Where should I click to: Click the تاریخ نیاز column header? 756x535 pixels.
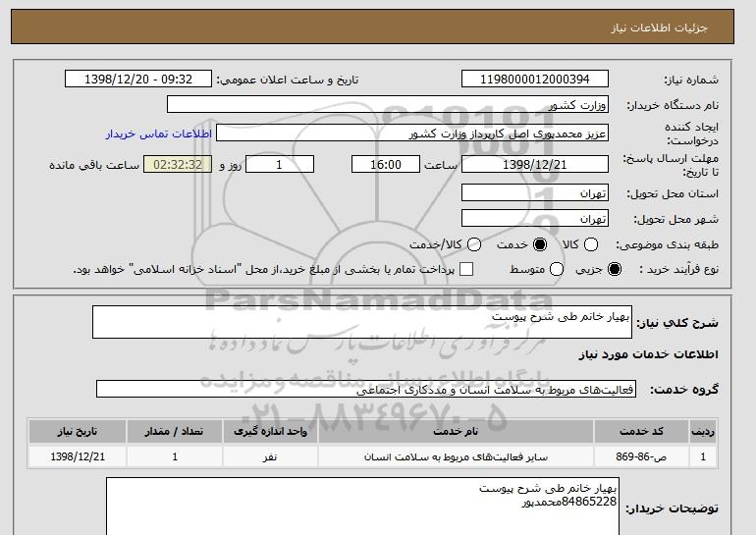click(78, 431)
